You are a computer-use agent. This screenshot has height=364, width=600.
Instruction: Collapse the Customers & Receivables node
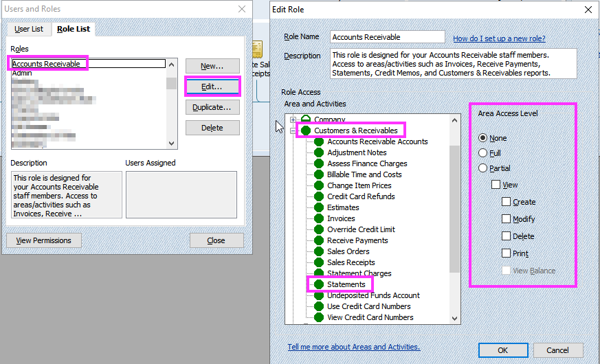(293, 130)
